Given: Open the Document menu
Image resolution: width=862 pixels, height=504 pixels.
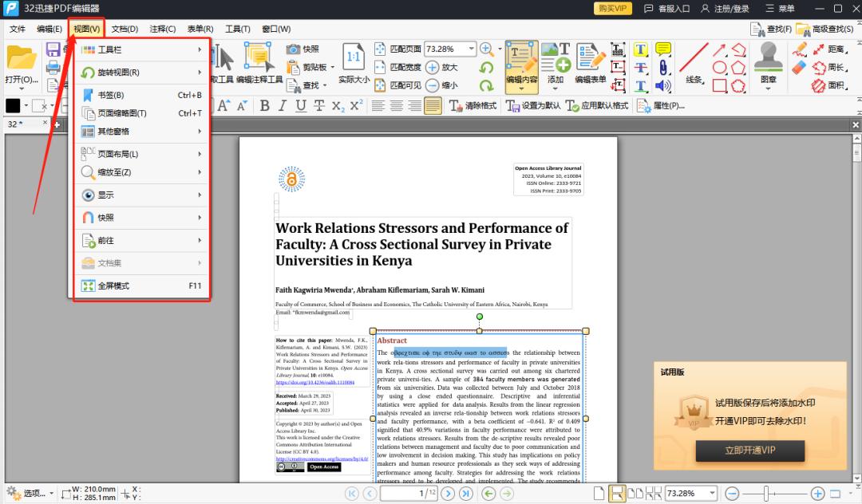Looking at the screenshot, I should [x=125, y=30].
